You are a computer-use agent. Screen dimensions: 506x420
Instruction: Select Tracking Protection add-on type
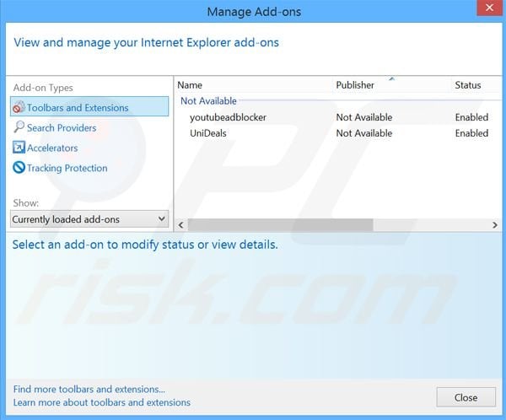point(67,168)
